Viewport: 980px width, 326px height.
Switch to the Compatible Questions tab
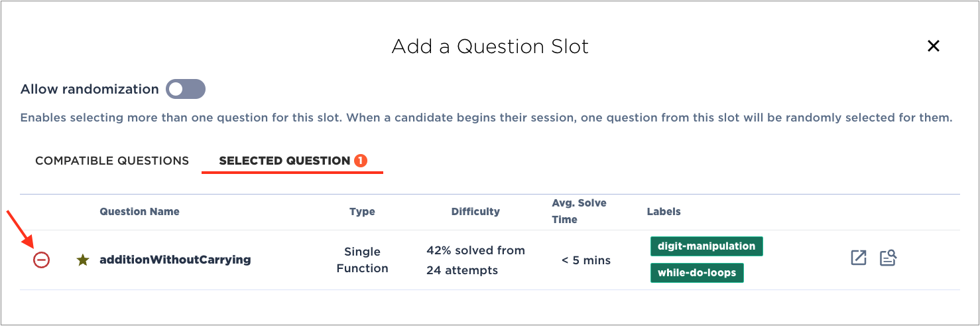[112, 161]
